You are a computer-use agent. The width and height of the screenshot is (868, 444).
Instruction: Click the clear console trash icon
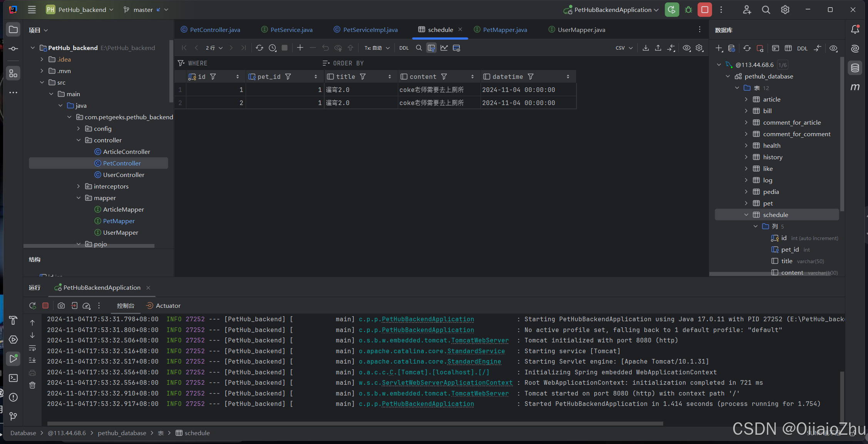tap(32, 385)
